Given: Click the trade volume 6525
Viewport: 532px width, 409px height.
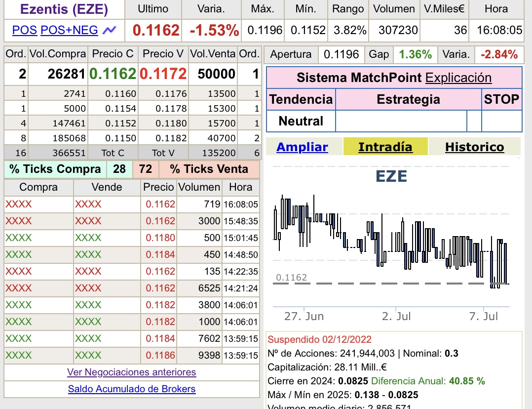Looking at the screenshot, I should tap(209, 288).
